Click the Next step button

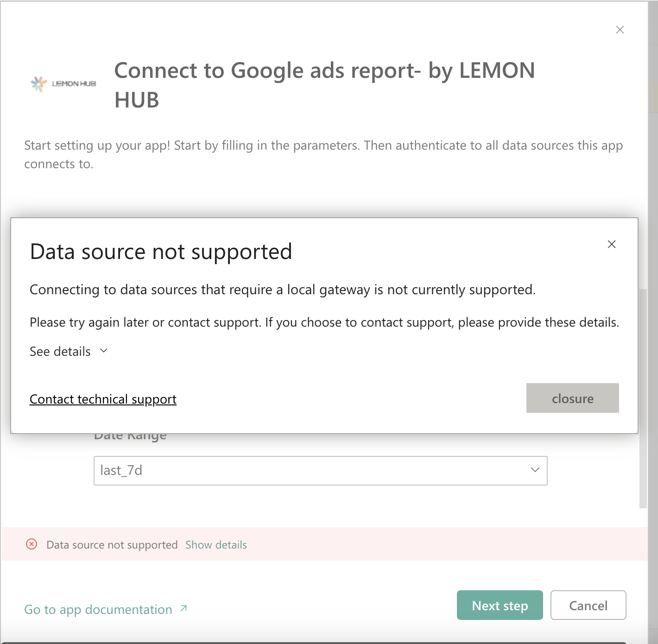click(x=500, y=605)
